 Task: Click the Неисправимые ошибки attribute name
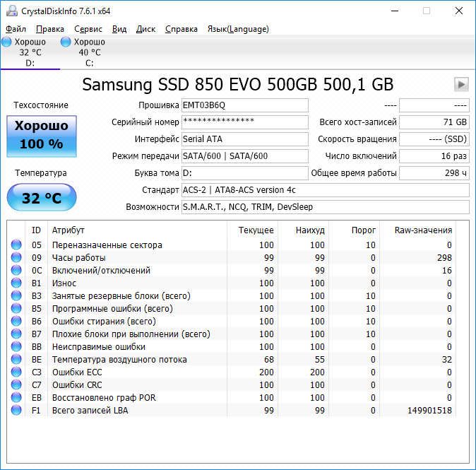(99, 346)
